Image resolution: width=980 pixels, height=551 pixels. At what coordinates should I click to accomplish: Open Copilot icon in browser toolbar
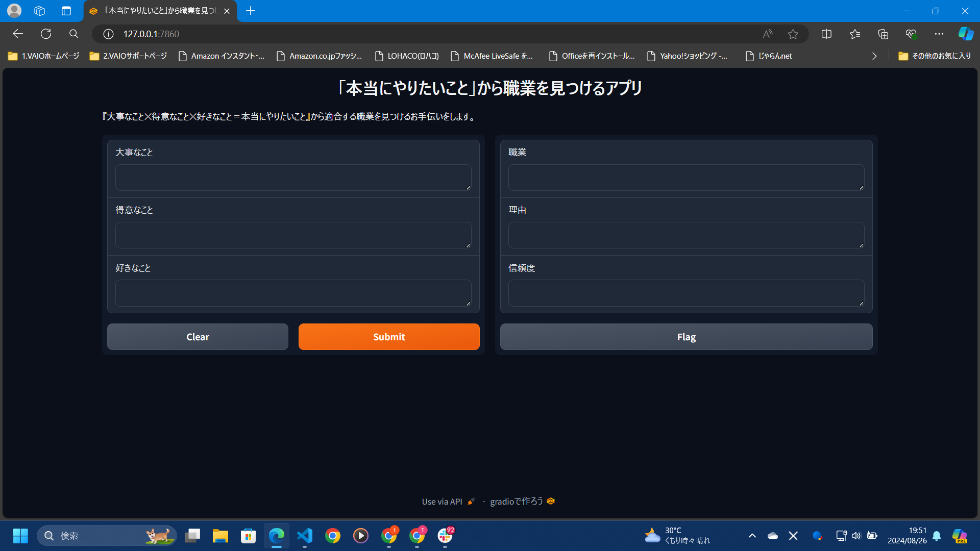(965, 34)
